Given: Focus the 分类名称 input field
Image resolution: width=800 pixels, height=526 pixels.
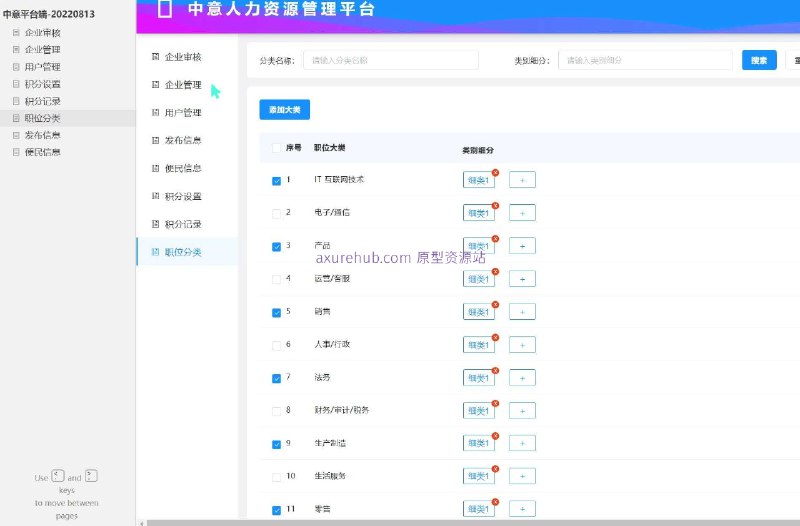Looking at the screenshot, I should point(391,60).
